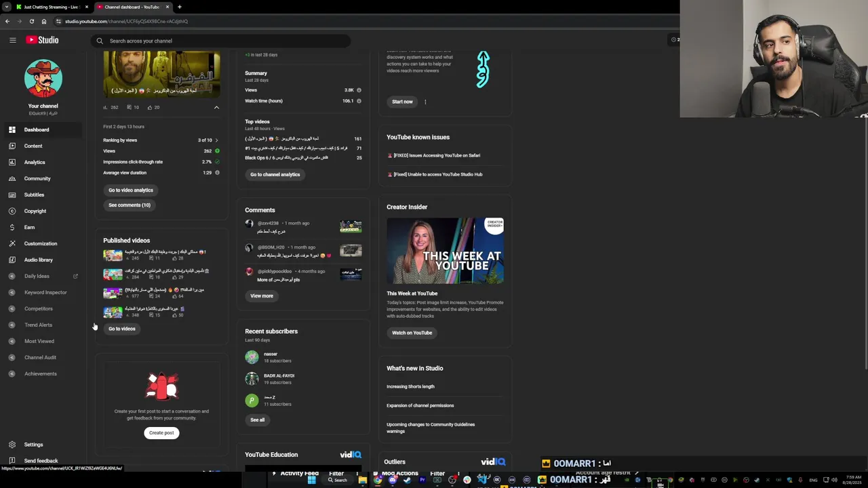The height and width of the screenshot is (488, 868).
Task: Collapse the latest video stats chevron
Action: coord(216,107)
